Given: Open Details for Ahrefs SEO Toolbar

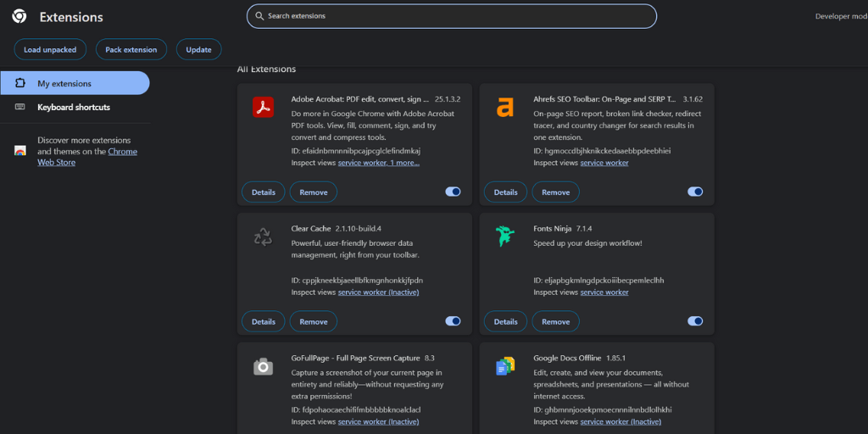Looking at the screenshot, I should tap(505, 192).
